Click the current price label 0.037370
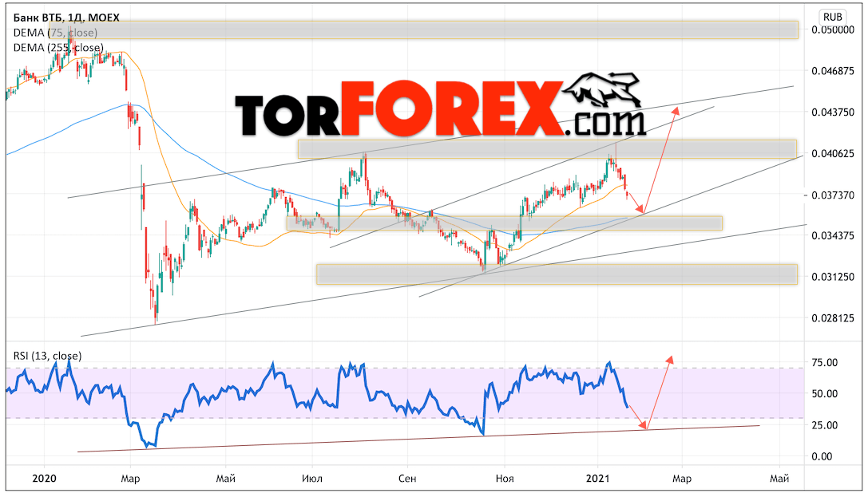This screenshot has width=868, height=493. pyautogui.click(x=833, y=195)
